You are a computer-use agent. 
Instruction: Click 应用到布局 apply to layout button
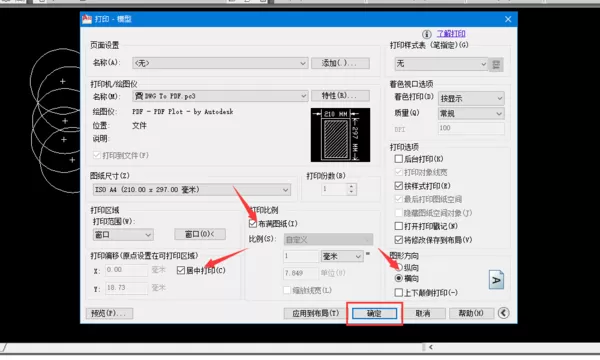pos(316,313)
